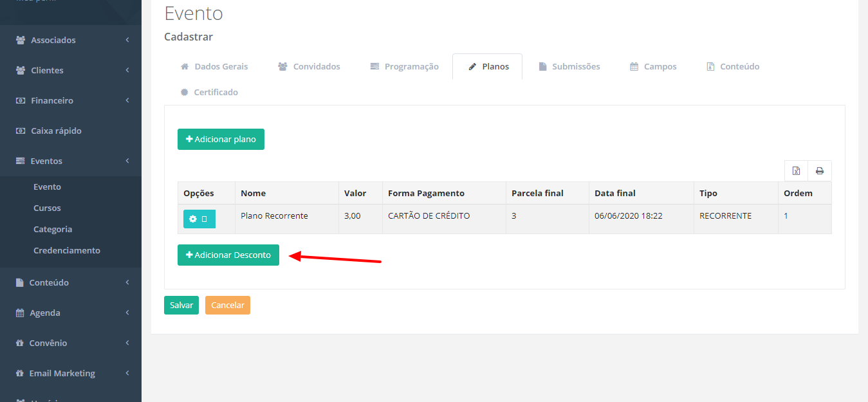Open Credenciamento in the Eventos submenu
868x402 pixels.
tap(67, 250)
